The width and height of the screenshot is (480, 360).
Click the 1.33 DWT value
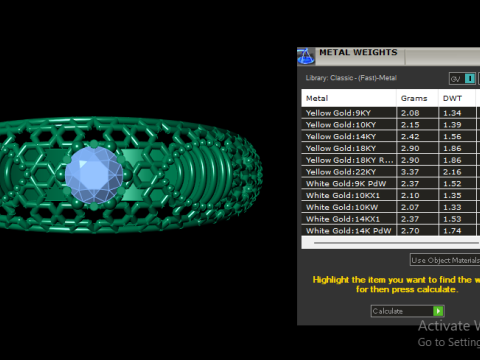click(452, 207)
